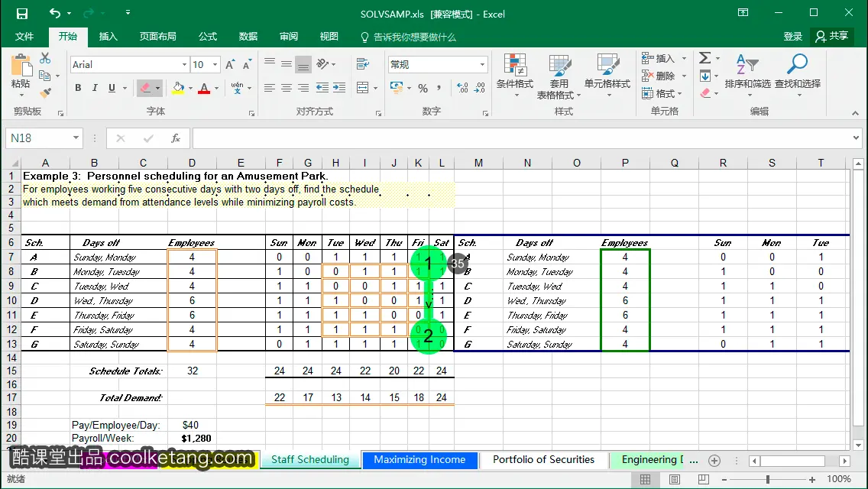This screenshot has width=868, height=489.
Task: Open the Arial font name dropdown
Action: click(184, 65)
